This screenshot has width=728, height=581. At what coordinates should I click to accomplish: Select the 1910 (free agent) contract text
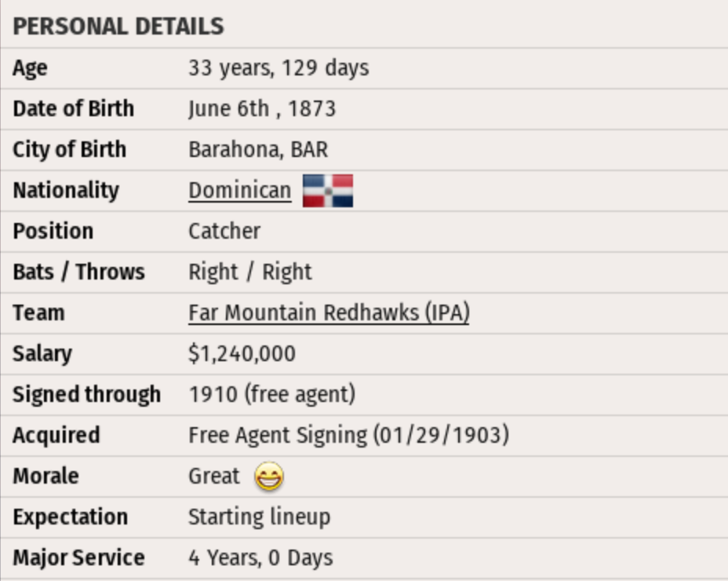(271, 394)
